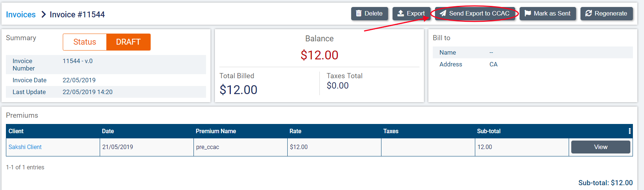Click the orange DRAFT status badge
644x190 pixels.
coord(128,42)
